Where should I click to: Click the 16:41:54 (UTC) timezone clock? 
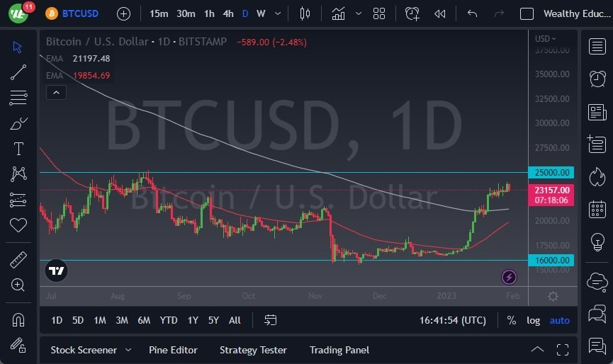453,320
